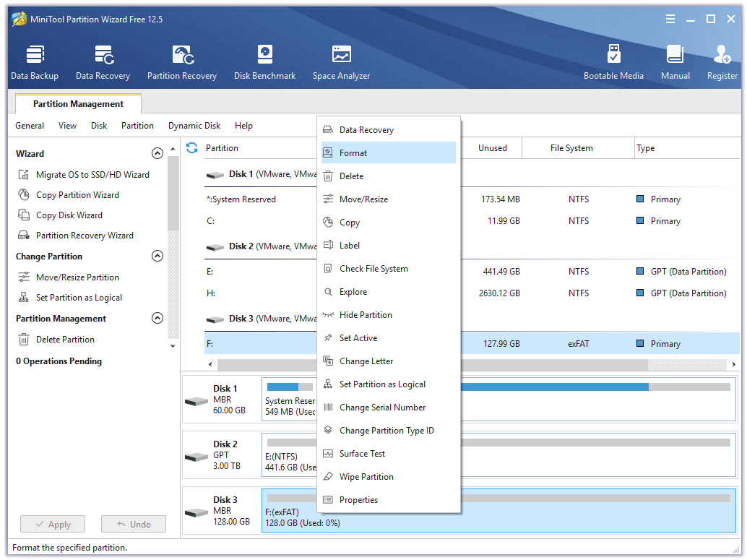The image size is (747, 560).
Task: Open the Help menu
Action: tap(243, 125)
